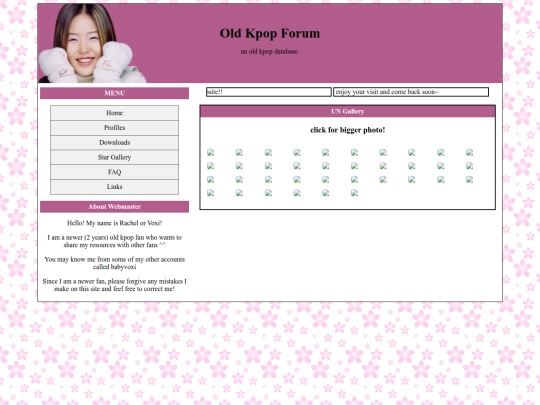Image resolution: width=540 pixels, height=405 pixels.
Task: Click the 'click for bigger photo!' text
Action: [347, 130]
